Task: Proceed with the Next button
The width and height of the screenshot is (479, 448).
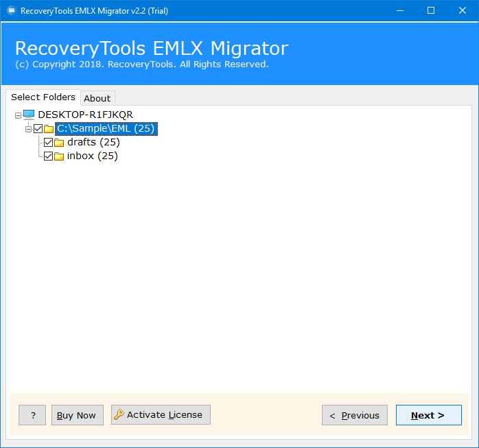Action: 429,415
